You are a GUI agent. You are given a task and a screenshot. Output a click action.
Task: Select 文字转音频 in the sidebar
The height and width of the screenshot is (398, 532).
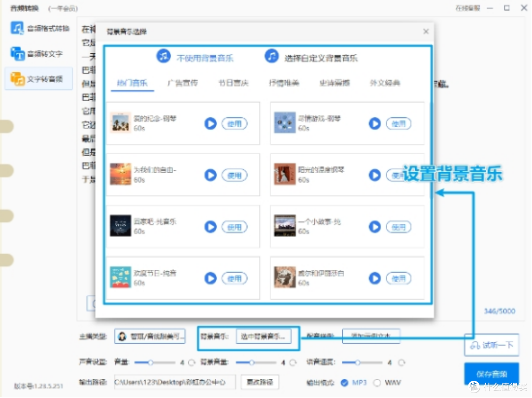(x=38, y=79)
